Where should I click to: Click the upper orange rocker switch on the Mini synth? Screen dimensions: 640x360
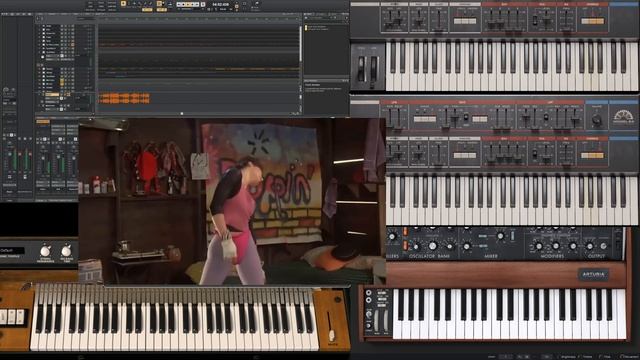pos(405,232)
